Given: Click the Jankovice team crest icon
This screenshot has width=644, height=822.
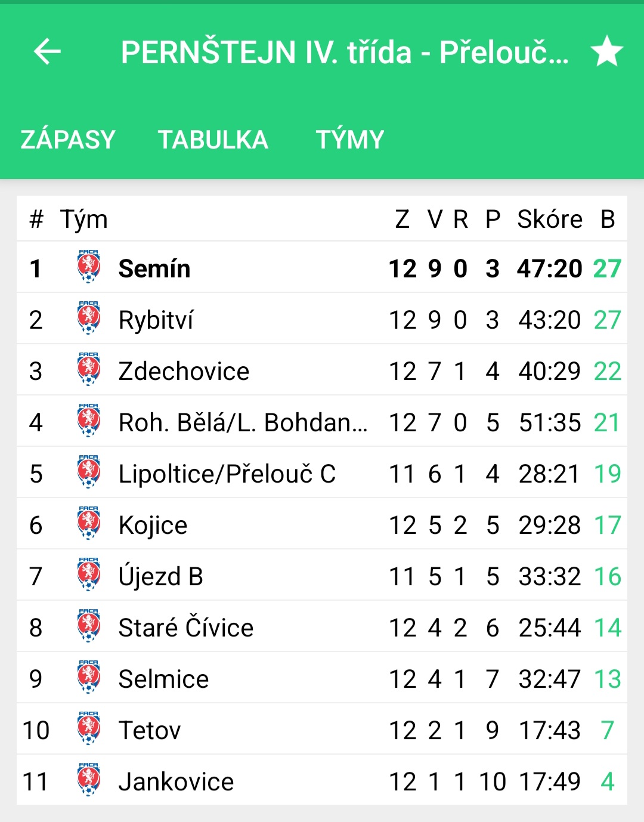Looking at the screenshot, I should point(88,780).
